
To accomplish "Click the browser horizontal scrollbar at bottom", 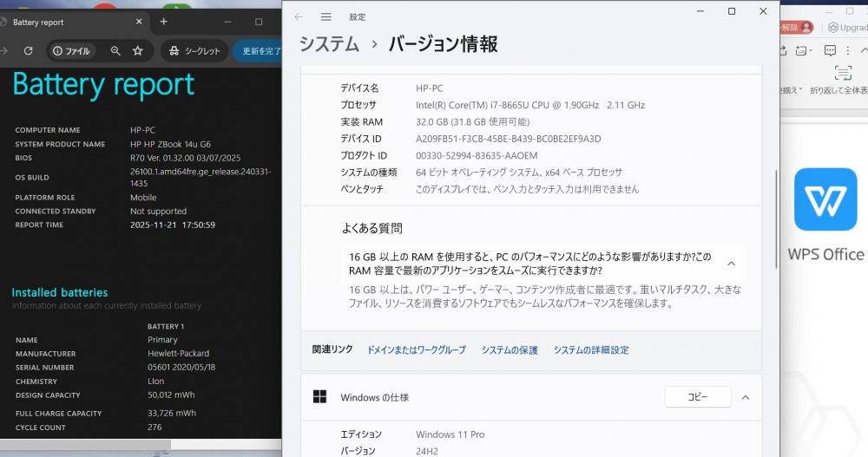I will [x=85, y=444].
